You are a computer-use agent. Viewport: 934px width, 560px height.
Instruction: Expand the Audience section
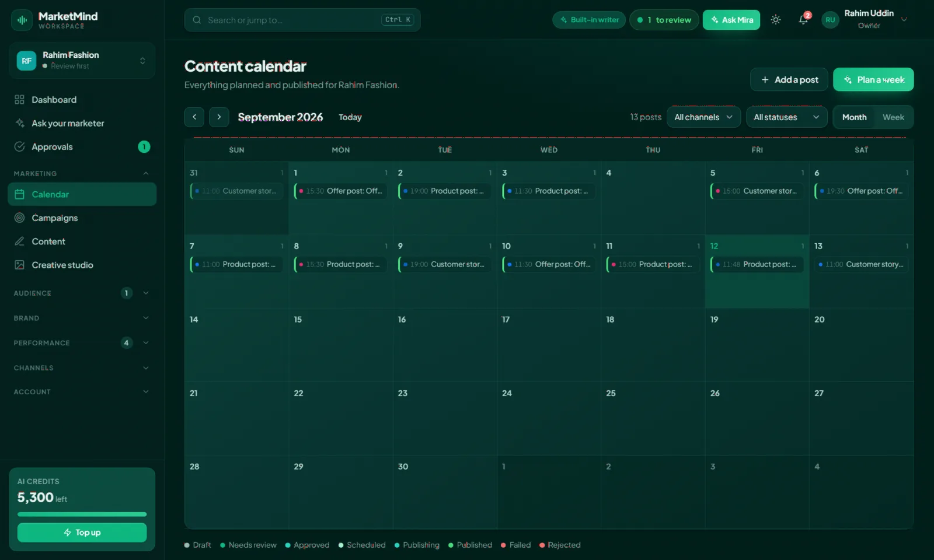coord(146,293)
